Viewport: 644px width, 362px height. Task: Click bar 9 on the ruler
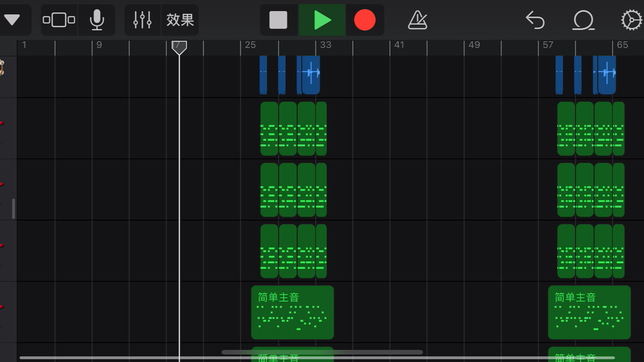pyautogui.click(x=99, y=45)
